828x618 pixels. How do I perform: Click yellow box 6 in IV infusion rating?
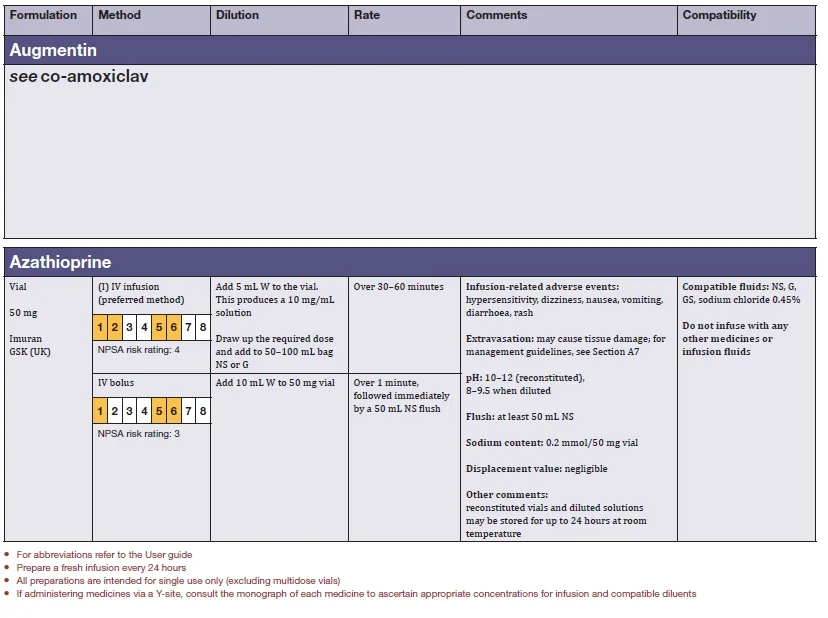[174, 327]
